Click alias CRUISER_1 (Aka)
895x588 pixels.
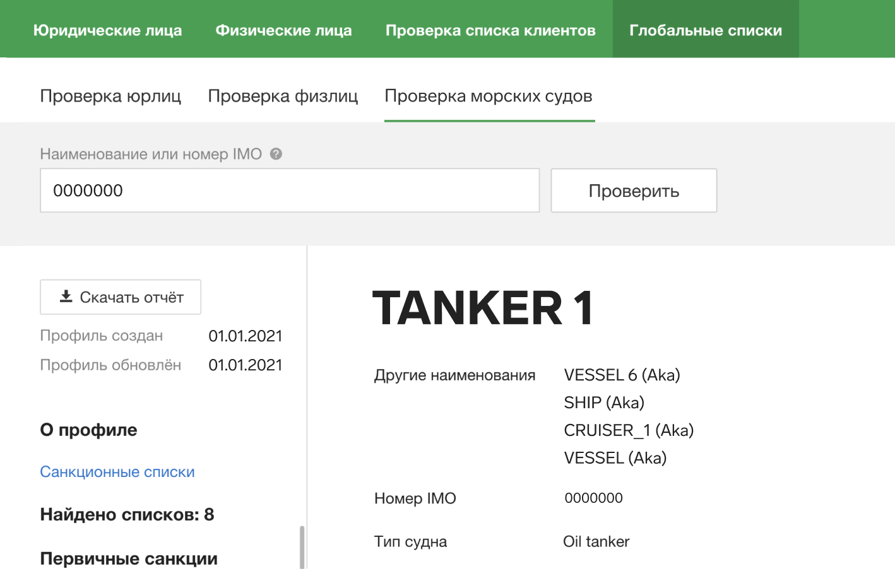coord(629,430)
